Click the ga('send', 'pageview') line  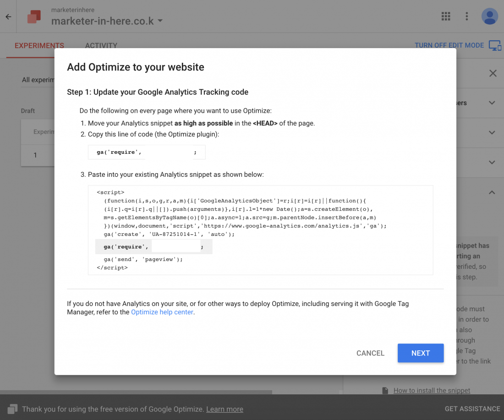click(143, 259)
